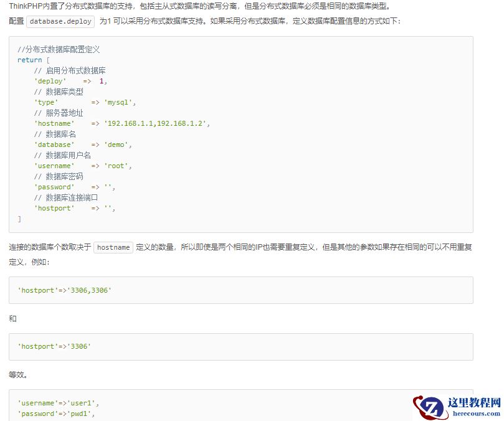Image resolution: width=504 pixels, height=421 pixels.
Task: Select the 'deploy' key in the code
Action: (x=50, y=82)
